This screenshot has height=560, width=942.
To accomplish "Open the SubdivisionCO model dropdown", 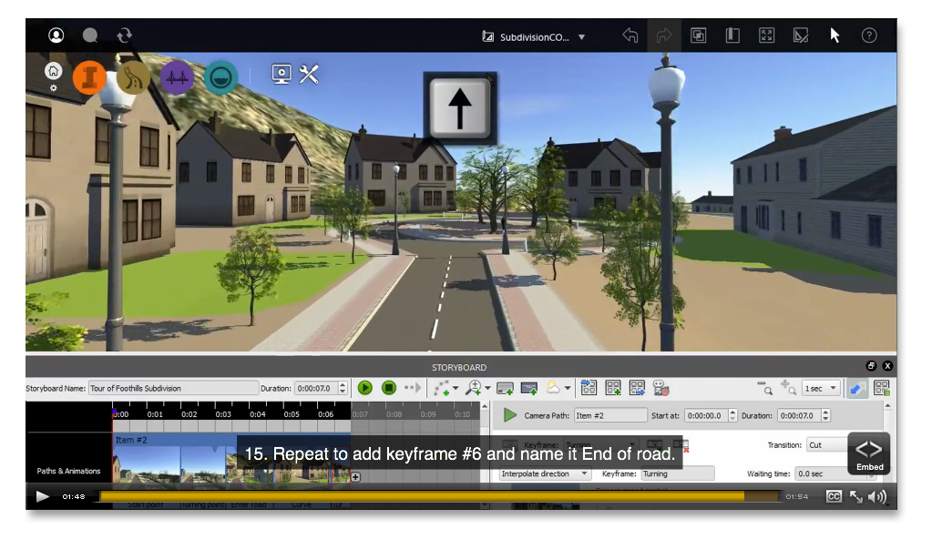I will click(x=581, y=37).
